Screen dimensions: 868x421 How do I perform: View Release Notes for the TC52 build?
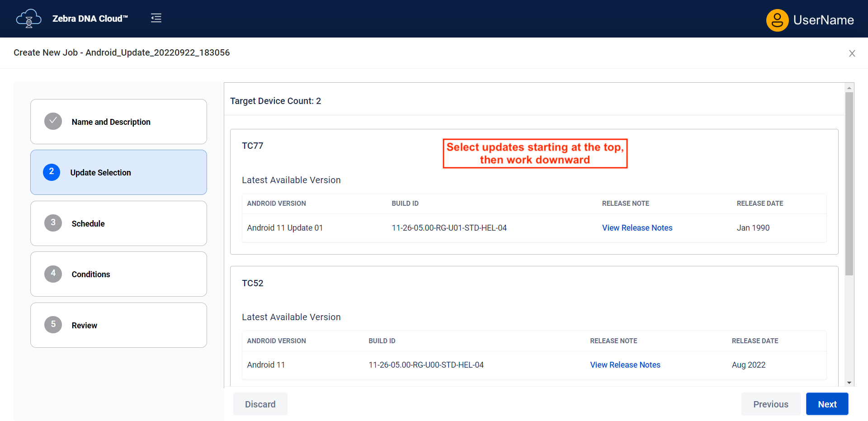(625, 365)
